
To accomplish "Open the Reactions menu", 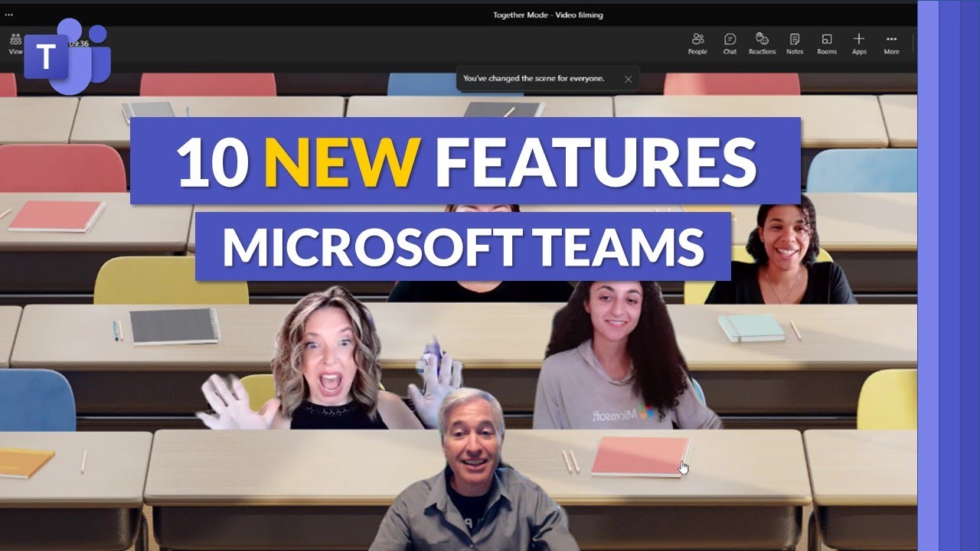I will [762, 44].
